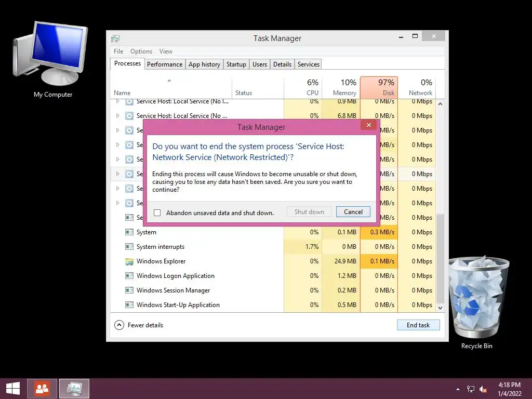
Task: Switch to the Startup tab
Action: pyautogui.click(x=236, y=64)
